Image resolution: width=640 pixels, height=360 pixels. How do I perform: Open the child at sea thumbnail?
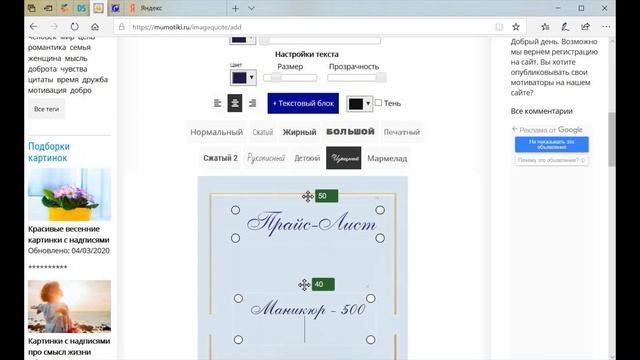click(x=69, y=306)
